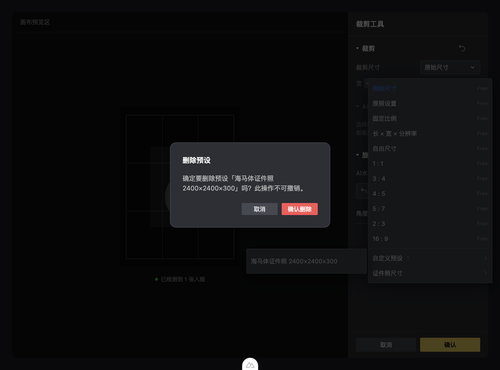
Task: Click the 已检测到 1 张人脸 status text
Action: [183, 279]
